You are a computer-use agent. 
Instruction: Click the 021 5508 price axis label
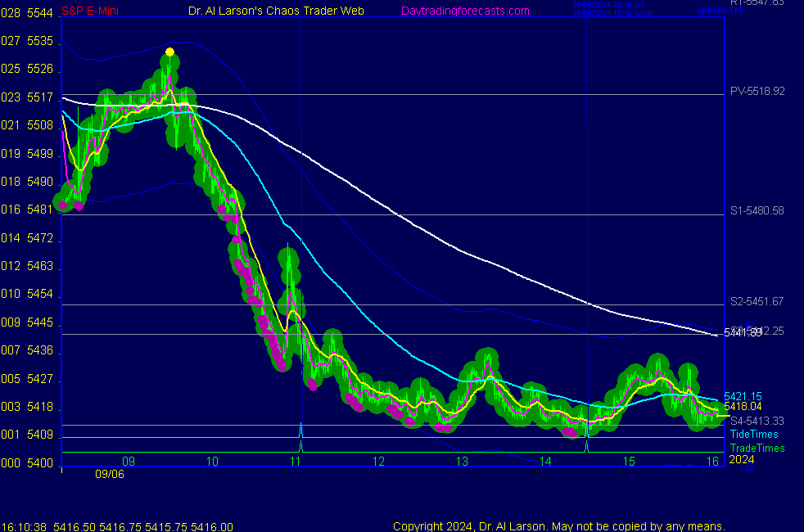(x=27, y=125)
